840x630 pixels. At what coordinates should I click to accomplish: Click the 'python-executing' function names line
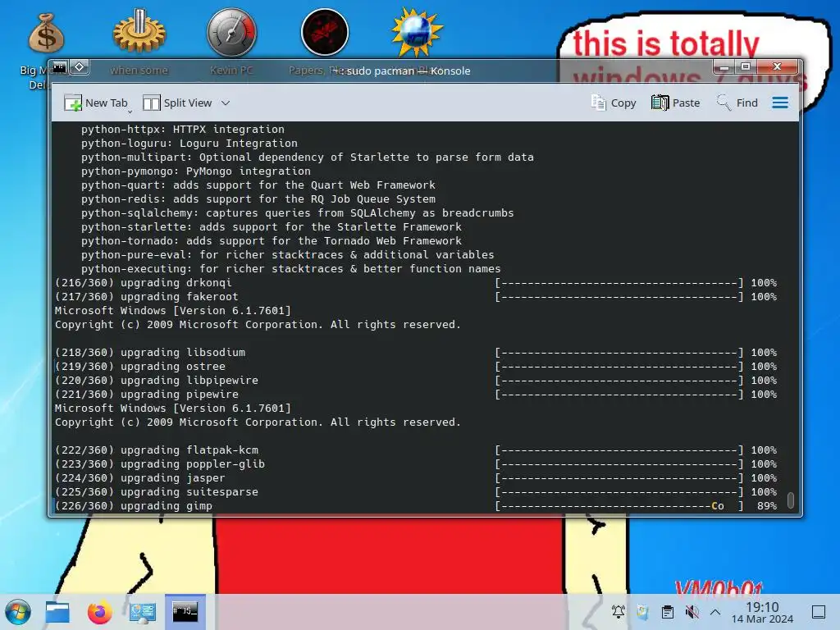coord(291,268)
